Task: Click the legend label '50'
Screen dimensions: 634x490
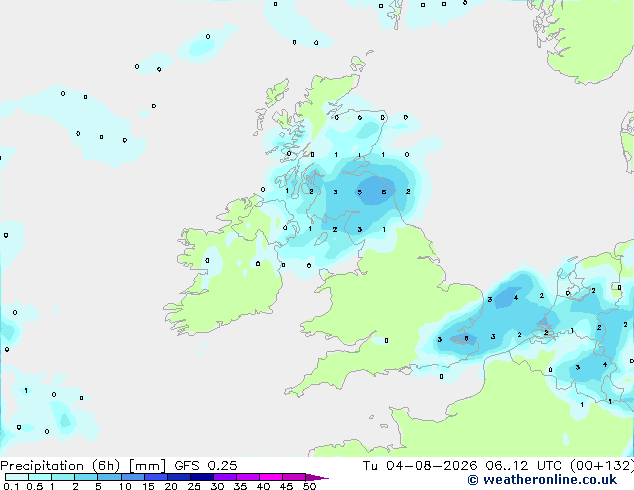Action: (309, 486)
